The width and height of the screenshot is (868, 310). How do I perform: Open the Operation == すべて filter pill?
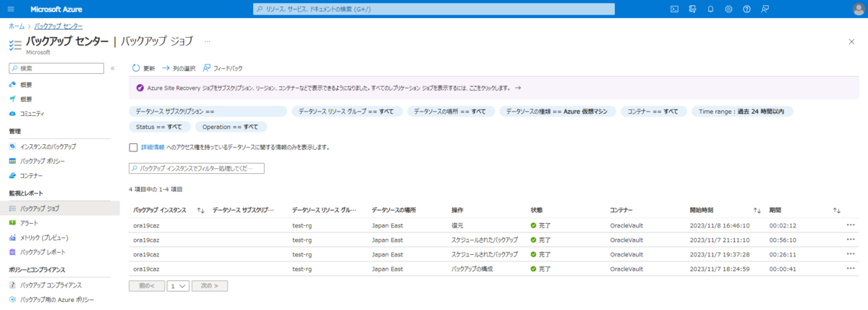click(230, 126)
